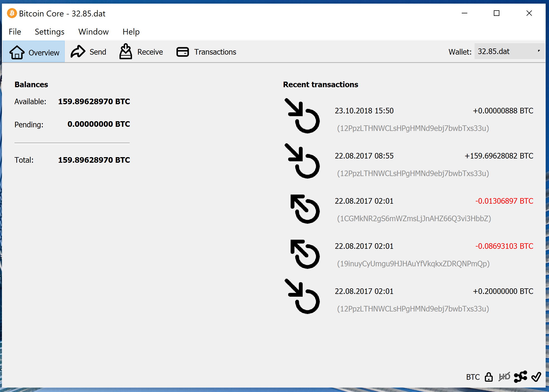Image resolution: width=549 pixels, height=392 pixels.
Task: Click the Receive inbox icon
Action: (126, 52)
